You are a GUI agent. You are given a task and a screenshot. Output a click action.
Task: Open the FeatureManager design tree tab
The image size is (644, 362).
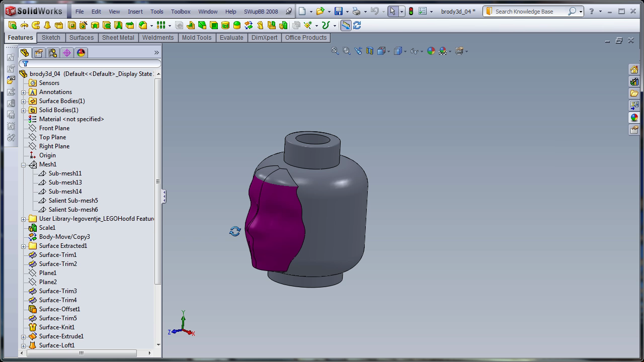25,53
